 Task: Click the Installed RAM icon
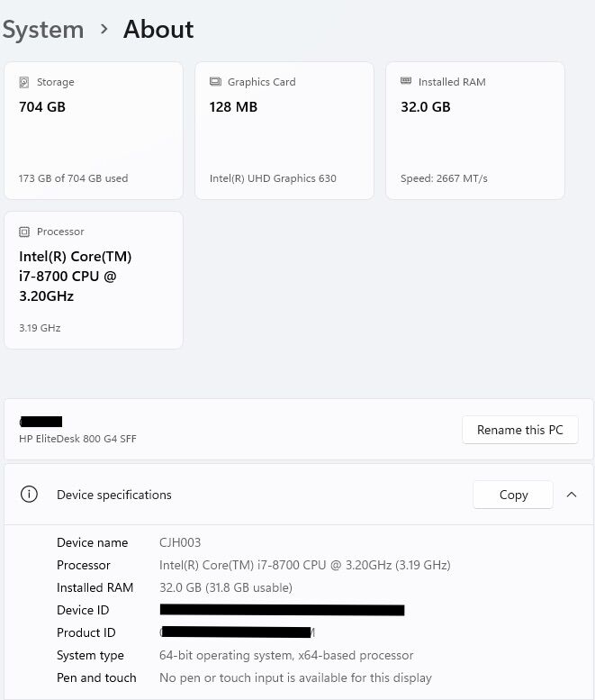406,82
